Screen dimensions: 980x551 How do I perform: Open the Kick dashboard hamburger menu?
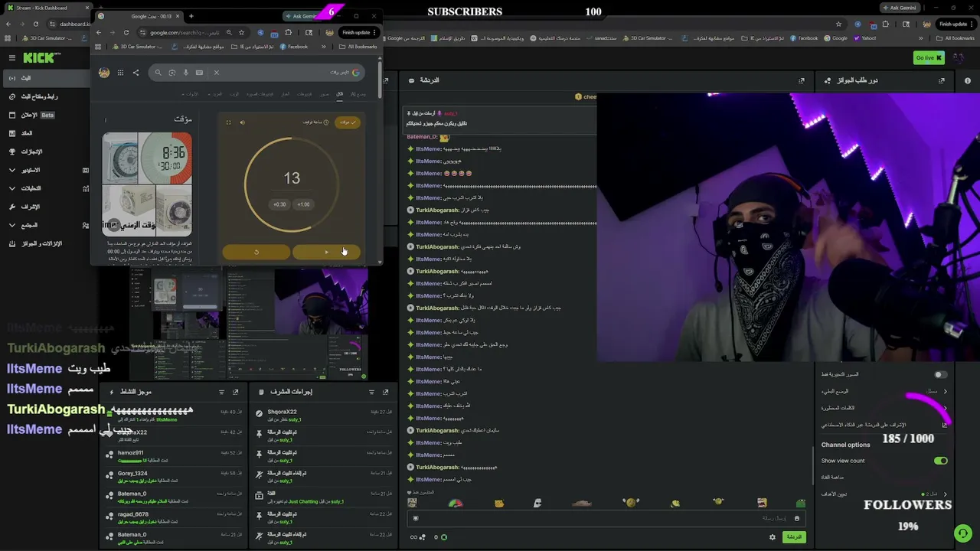(12, 57)
